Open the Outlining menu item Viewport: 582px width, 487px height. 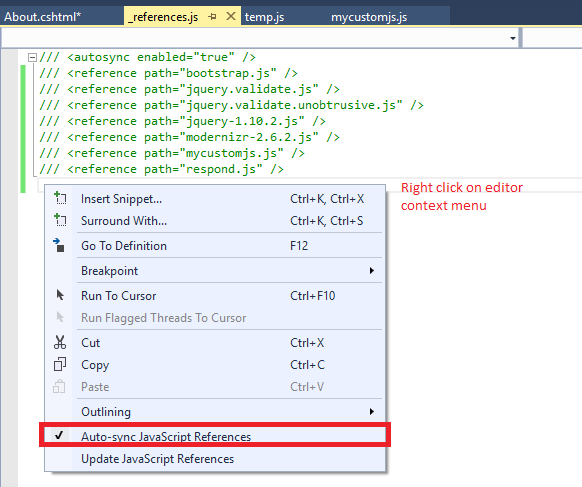(215, 412)
